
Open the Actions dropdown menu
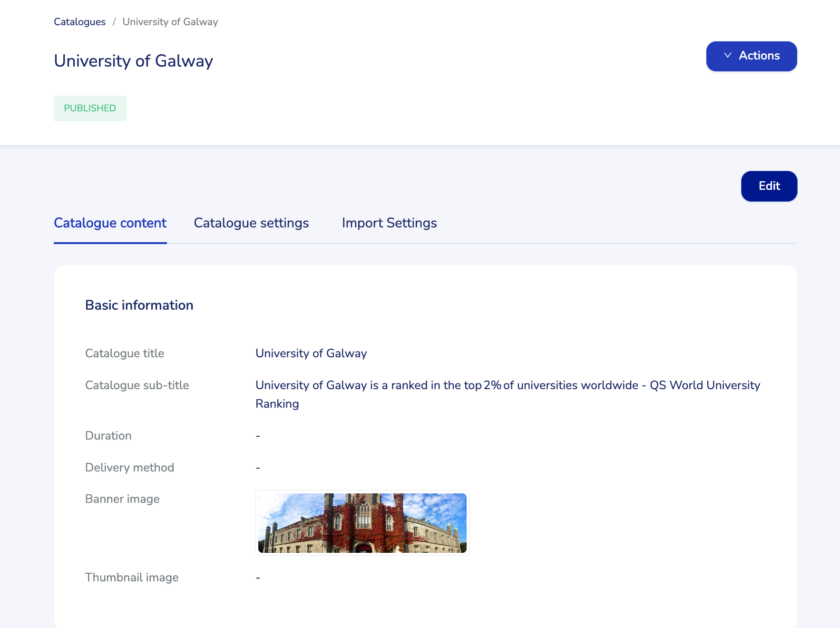point(752,56)
